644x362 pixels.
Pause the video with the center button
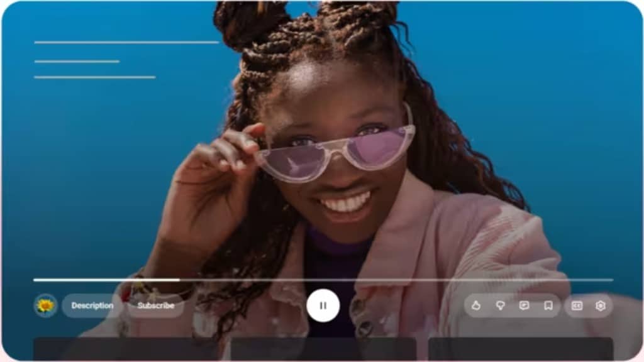point(323,306)
